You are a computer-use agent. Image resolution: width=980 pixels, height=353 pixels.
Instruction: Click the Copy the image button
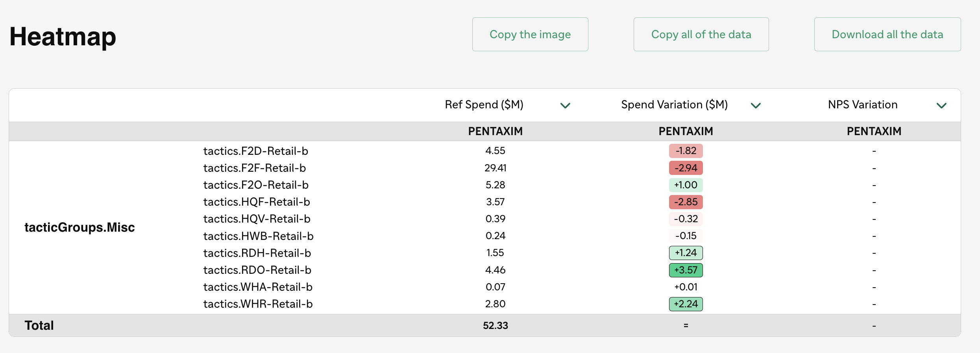[x=530, y=34]
